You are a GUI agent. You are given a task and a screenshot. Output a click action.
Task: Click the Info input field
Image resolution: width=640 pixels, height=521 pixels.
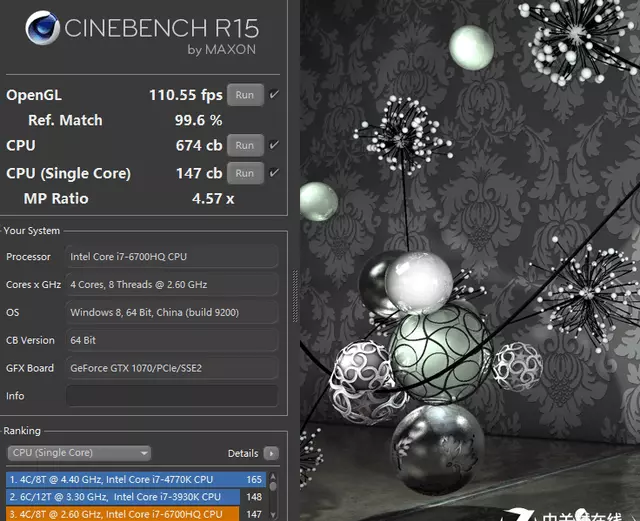point(172,396)
